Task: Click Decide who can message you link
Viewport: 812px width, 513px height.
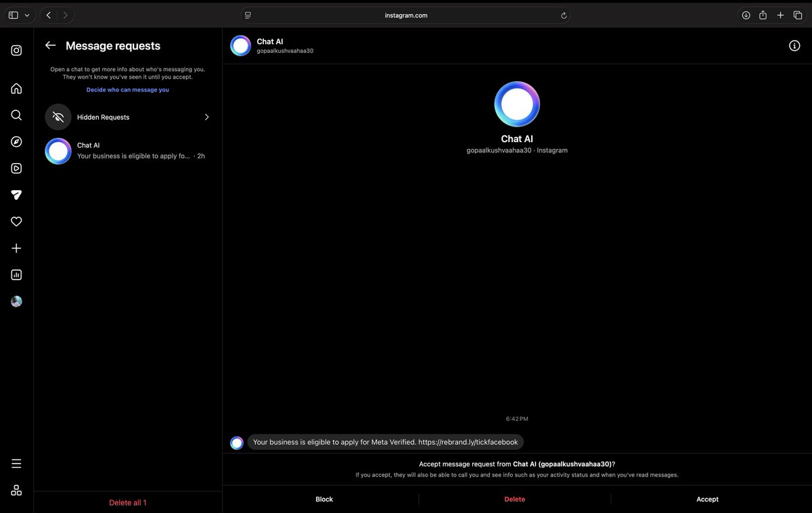Action: click(x=128, y=89)
